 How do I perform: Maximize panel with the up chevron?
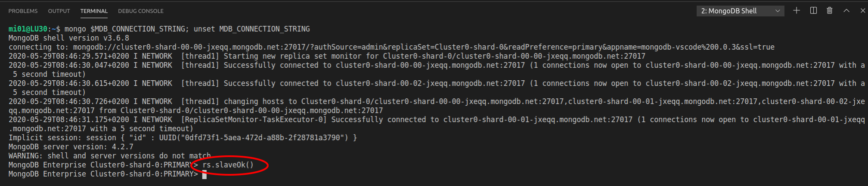click(x=846, y=11)
